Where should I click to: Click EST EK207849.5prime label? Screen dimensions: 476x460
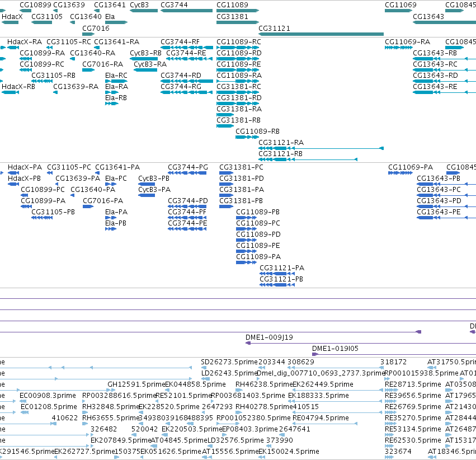(121, 440)
